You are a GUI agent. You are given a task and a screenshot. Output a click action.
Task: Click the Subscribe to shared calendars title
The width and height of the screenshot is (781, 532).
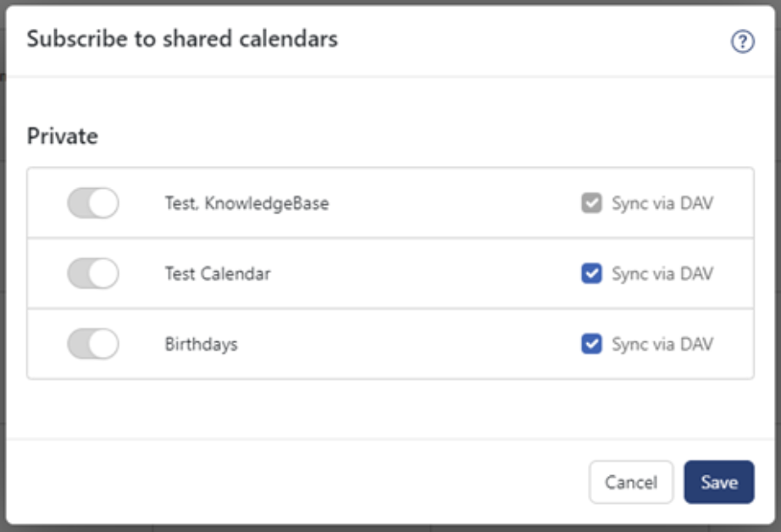point(182,39)
